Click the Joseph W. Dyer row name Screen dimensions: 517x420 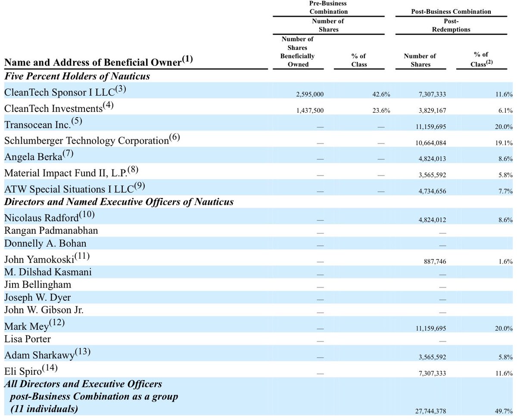click(x=37, y=297)
